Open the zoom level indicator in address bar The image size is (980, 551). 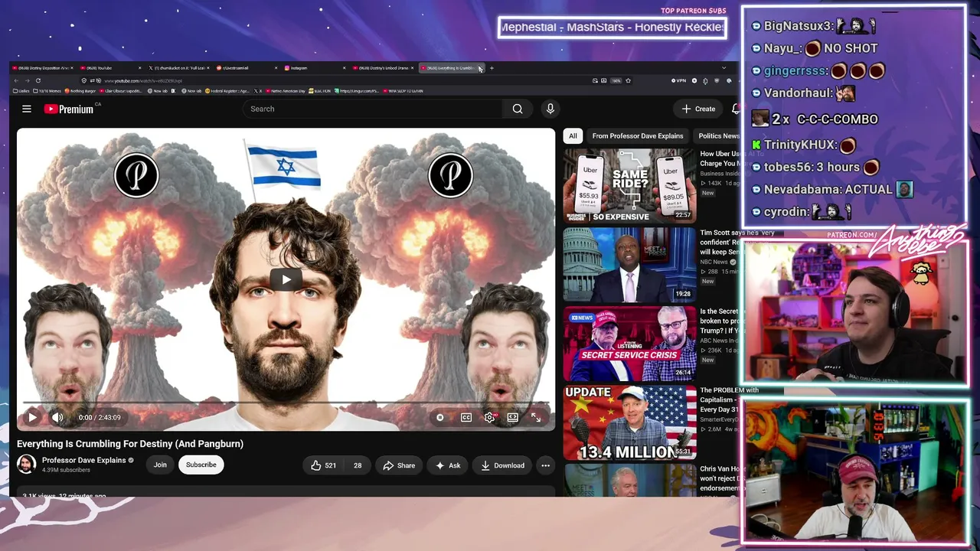tap(616, 80)
